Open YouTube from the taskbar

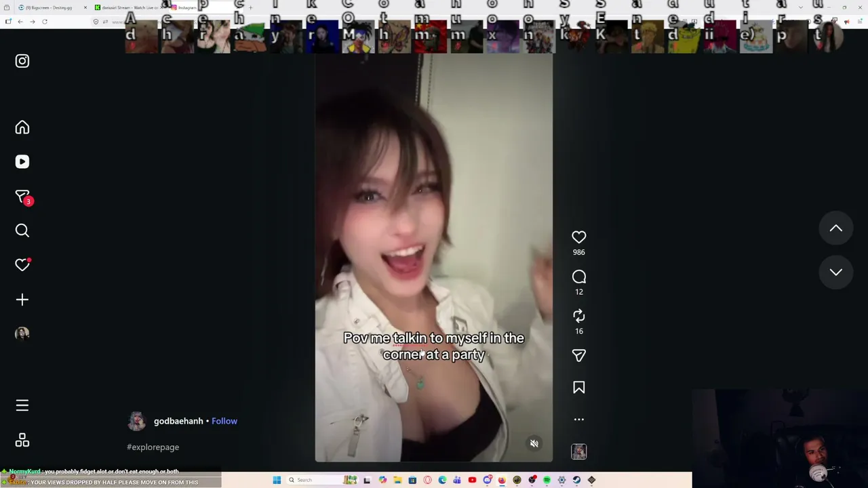tap(472, 480)
